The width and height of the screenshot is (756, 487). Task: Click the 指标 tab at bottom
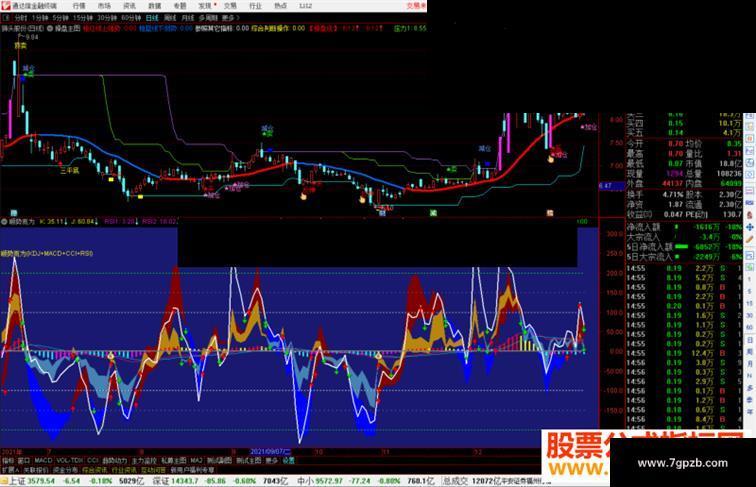click(8, 460)
